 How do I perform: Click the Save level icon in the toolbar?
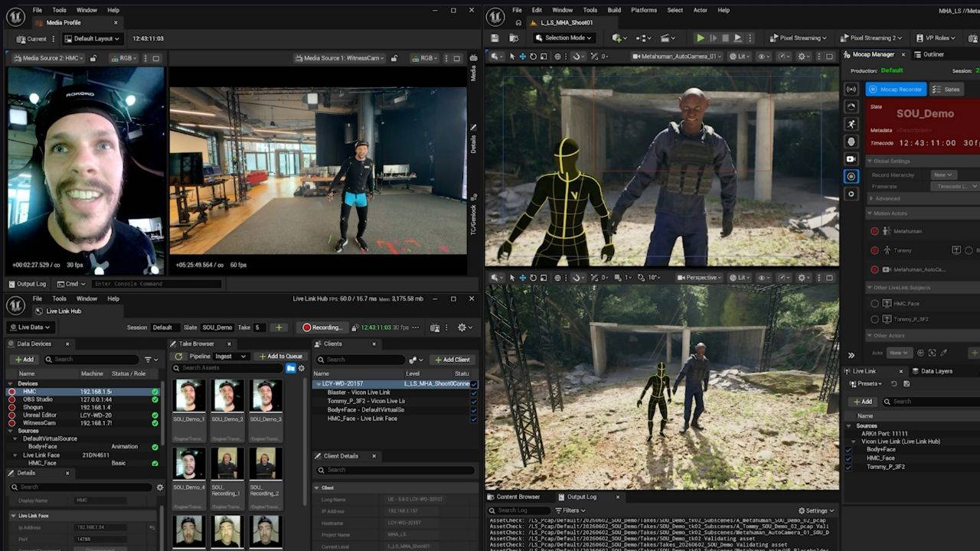tap(495, 37)
